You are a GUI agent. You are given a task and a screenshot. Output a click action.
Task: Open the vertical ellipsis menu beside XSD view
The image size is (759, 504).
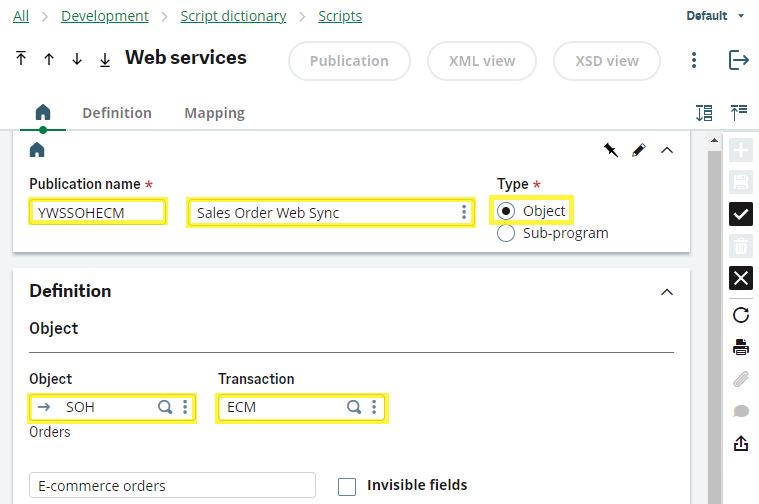pyautogui.click(x=694, y=60)
